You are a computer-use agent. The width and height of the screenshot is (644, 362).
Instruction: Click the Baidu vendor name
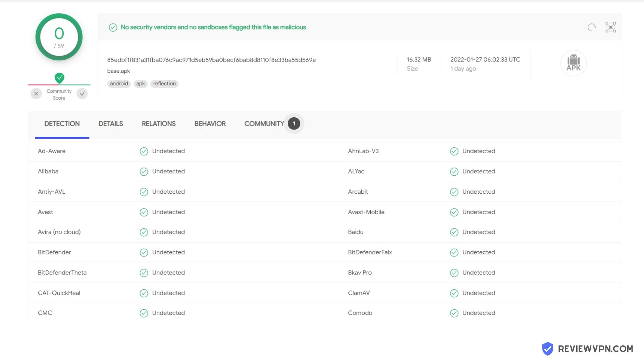point(356,232)
